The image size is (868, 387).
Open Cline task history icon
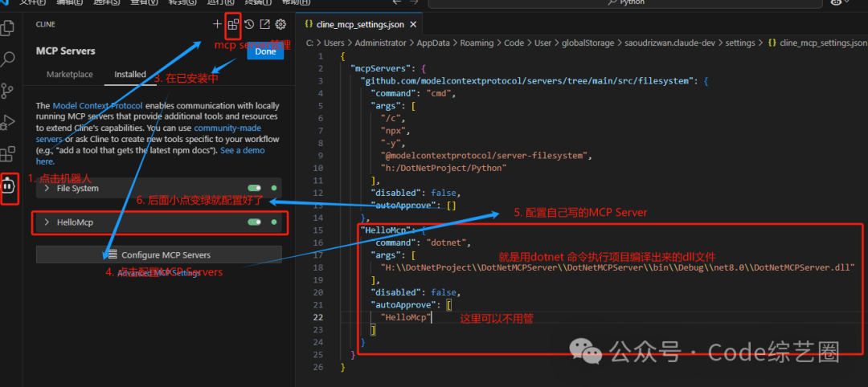point(249,24)
